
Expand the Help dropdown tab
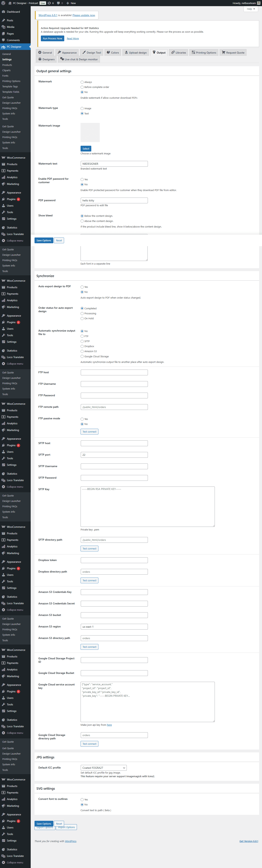click(251, 9)
